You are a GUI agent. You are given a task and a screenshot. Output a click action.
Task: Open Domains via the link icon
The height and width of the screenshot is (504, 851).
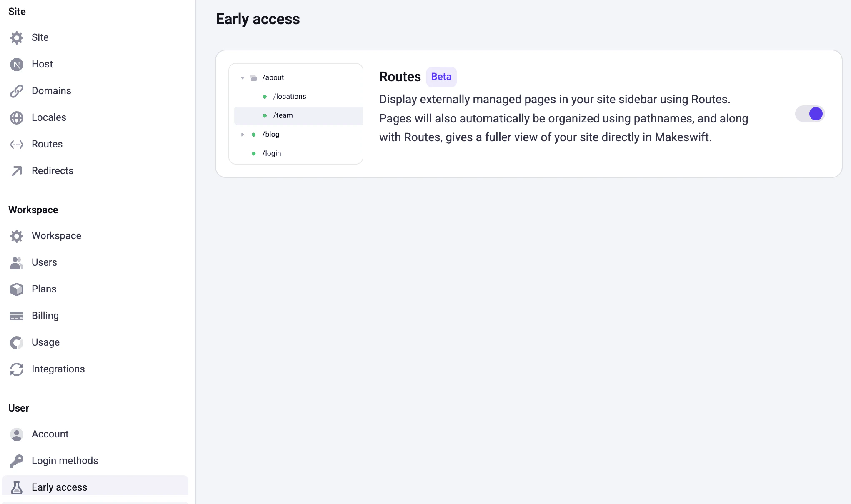(16, 91)
